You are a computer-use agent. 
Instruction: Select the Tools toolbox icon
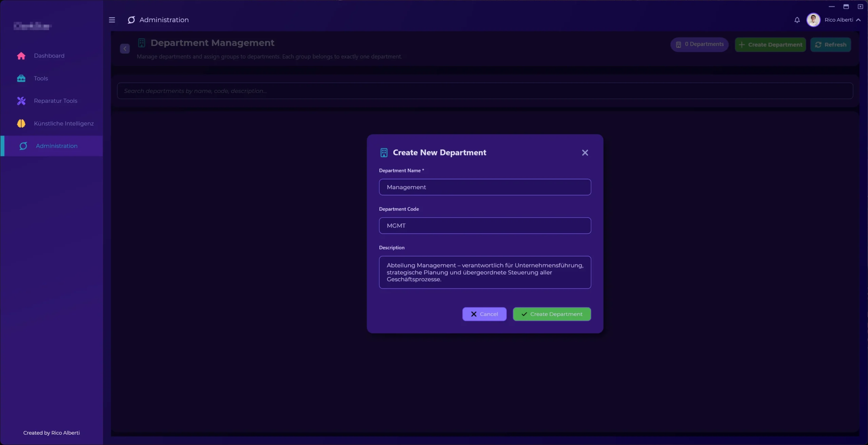point(21,78)
